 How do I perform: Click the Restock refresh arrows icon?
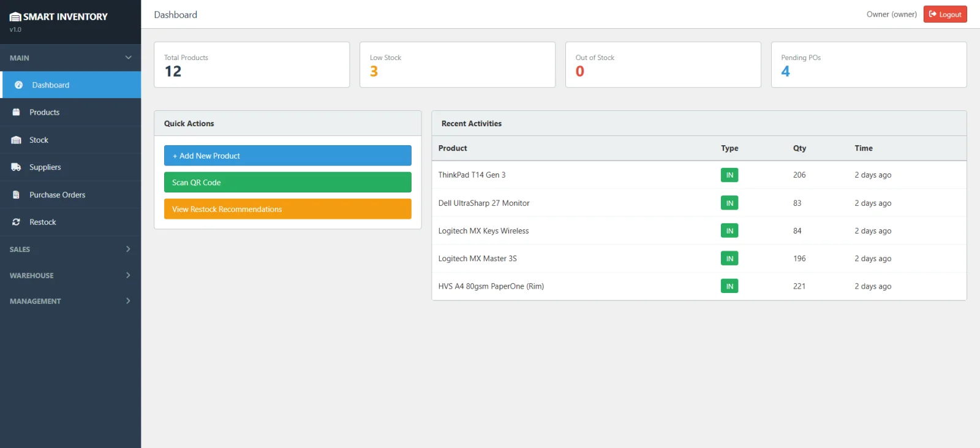click(x=17, y=222)
